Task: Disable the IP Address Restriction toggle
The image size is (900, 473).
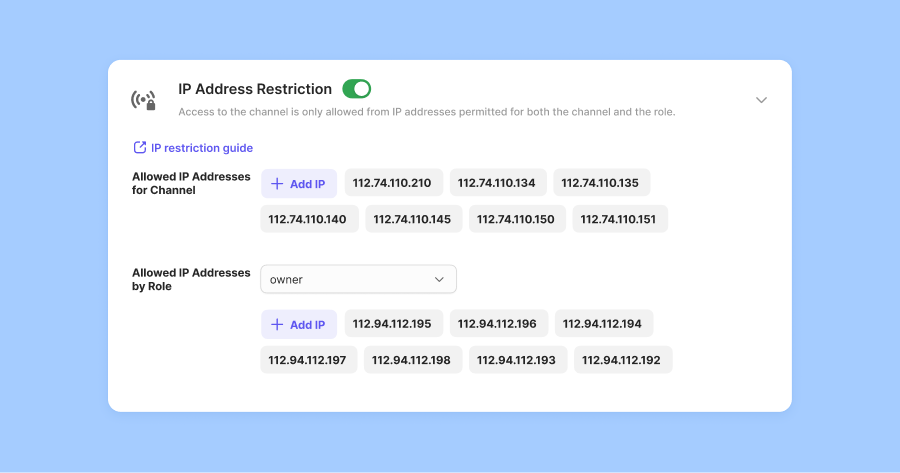Action: pos(356,89)
